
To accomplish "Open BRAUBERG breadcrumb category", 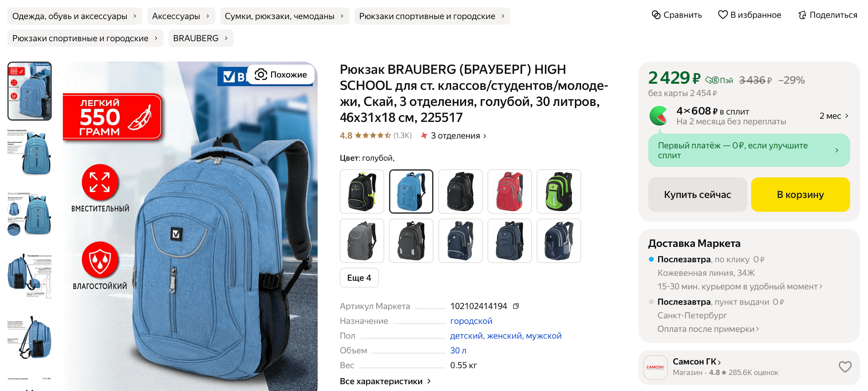I will click(201, 38).
